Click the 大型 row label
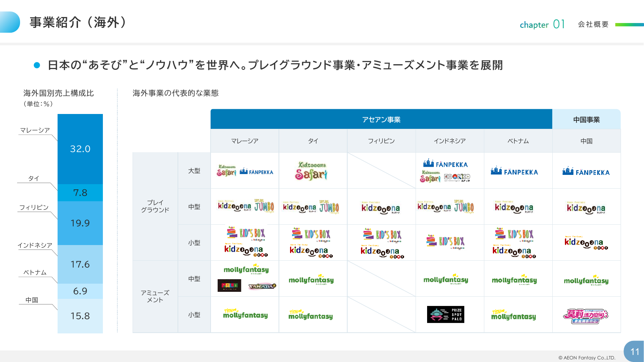644x362 pixels. coord(194,170)
